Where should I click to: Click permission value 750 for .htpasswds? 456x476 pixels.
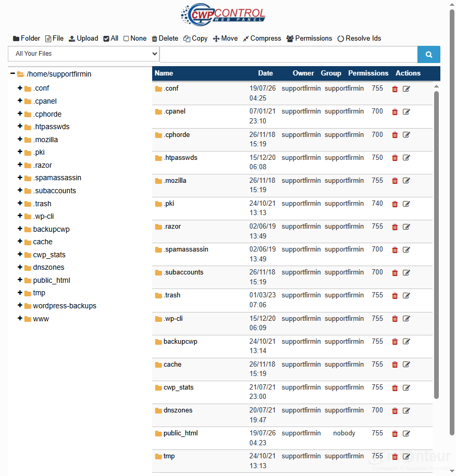(377, 158)
